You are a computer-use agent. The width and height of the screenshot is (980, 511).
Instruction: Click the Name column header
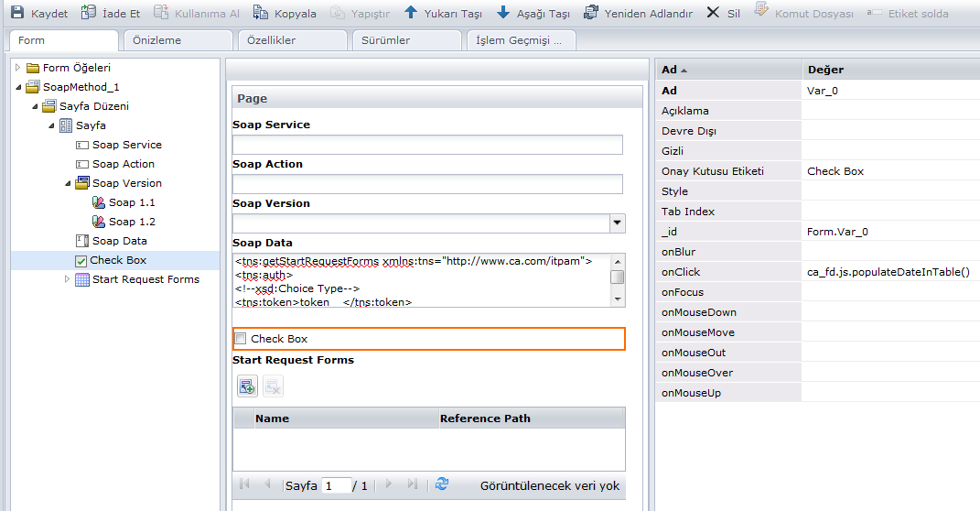click(346, 419)
